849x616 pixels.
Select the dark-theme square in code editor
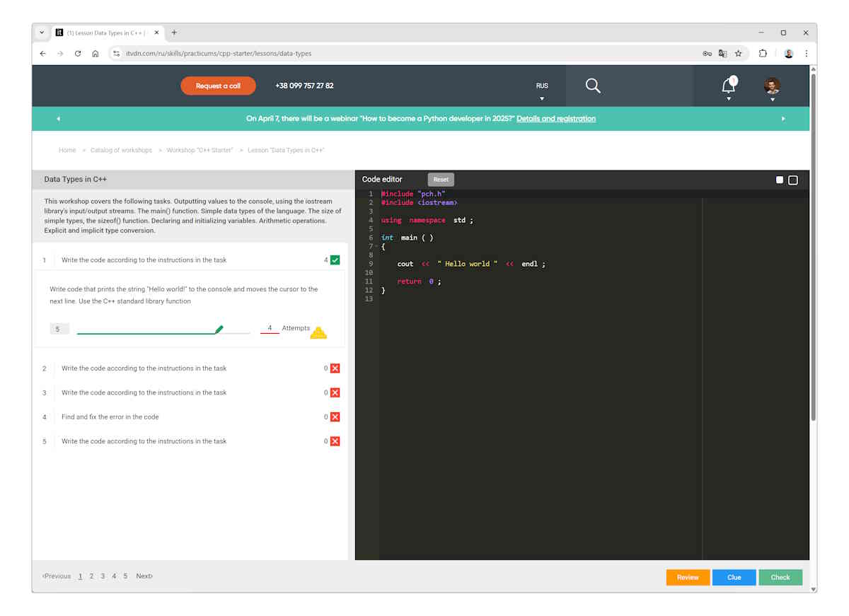(x=793, y=180)
